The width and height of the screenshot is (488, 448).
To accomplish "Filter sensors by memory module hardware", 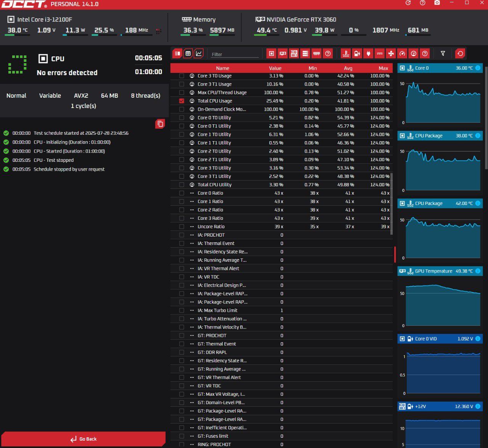I will tap(316, 54).
